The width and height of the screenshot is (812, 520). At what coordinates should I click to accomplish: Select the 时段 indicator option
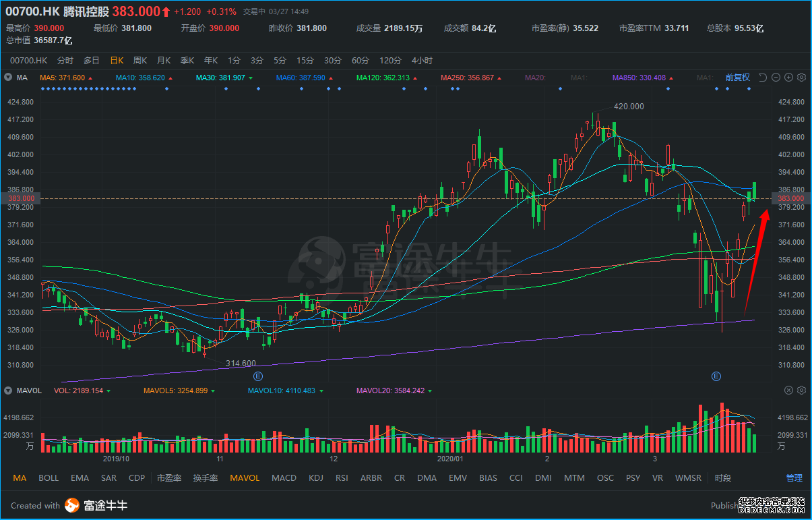coord(723,478)
